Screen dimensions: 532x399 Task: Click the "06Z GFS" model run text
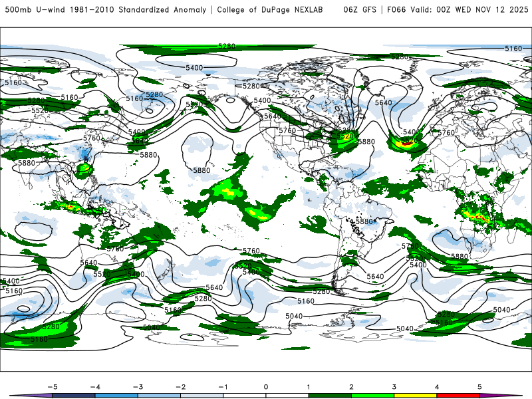[x=360, y=10]
